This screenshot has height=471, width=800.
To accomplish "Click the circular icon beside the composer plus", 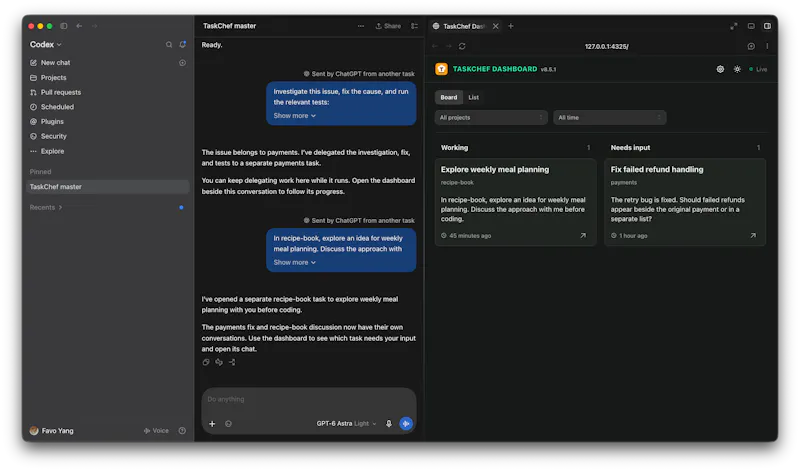I will coord(229,424).
